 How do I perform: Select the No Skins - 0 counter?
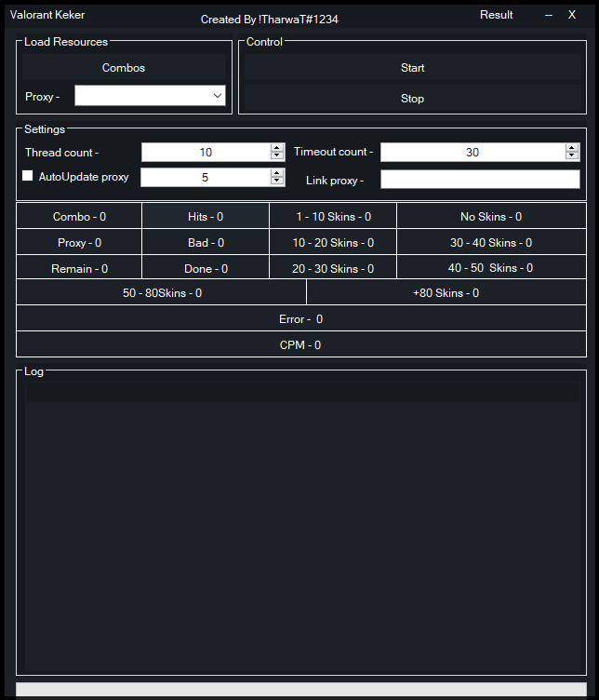[491, 216]
